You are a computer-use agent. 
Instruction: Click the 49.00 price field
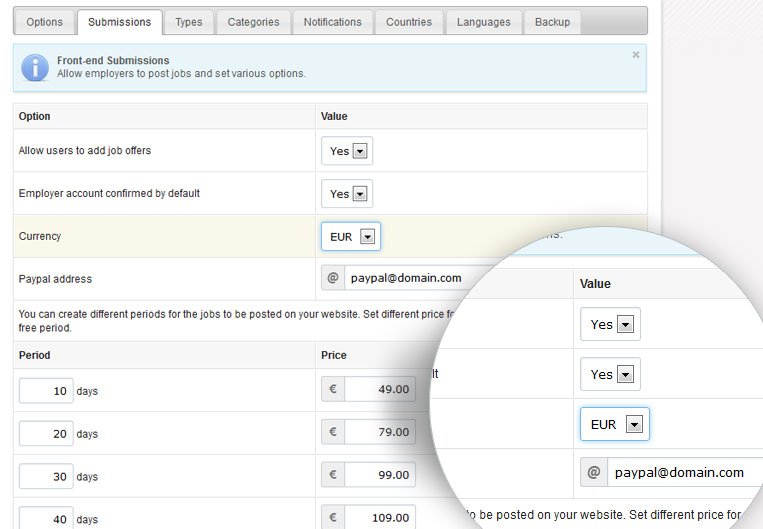(380, 389)
